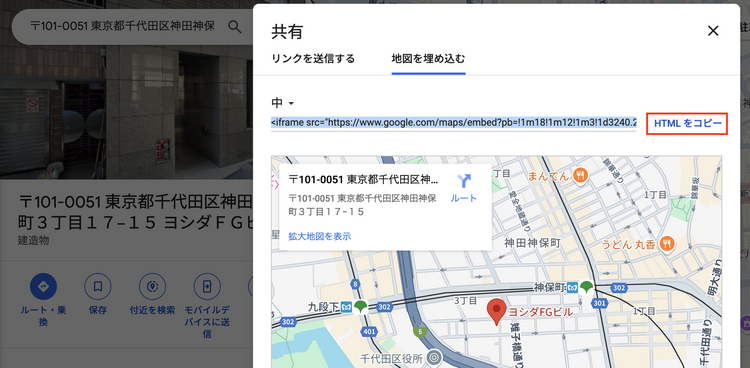Image resolution: width=750 pixels, height=368 pixels.
Task: Switch to リンクを送信する tab
Action: [x=313, y=59]
